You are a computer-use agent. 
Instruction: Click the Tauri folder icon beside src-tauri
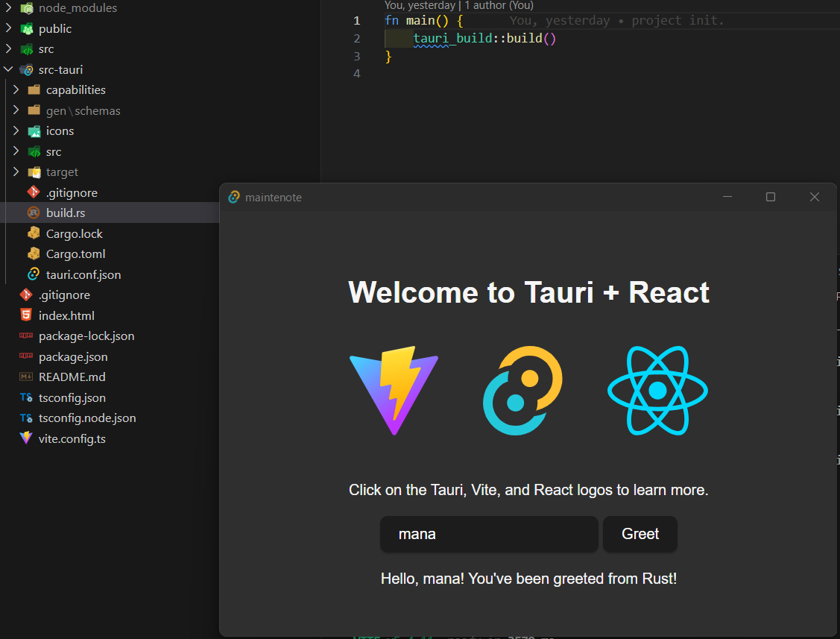coord(27,69)
